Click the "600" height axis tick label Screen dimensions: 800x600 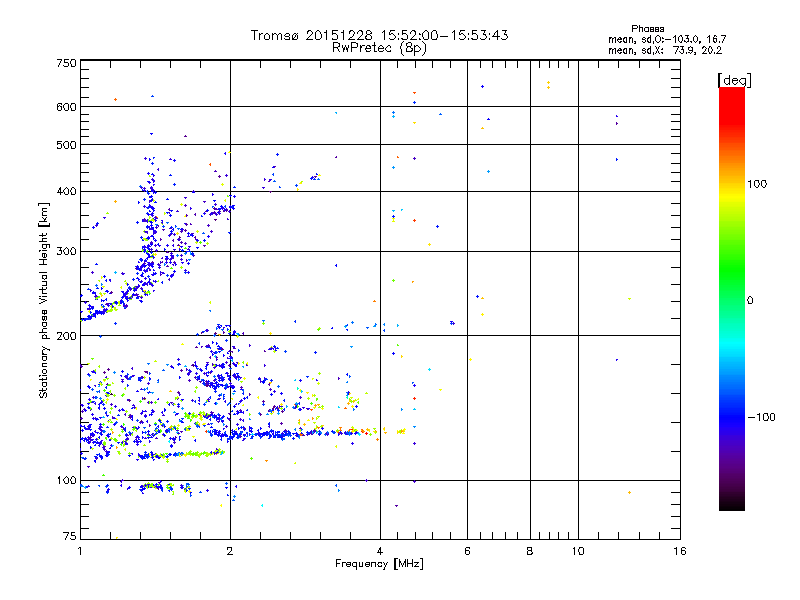66,107
